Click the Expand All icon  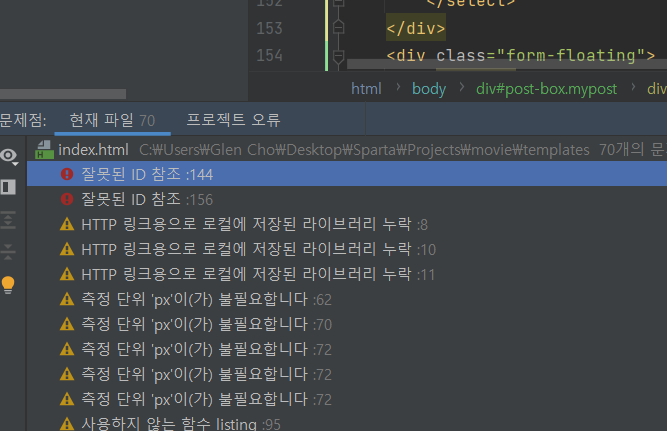8,220
